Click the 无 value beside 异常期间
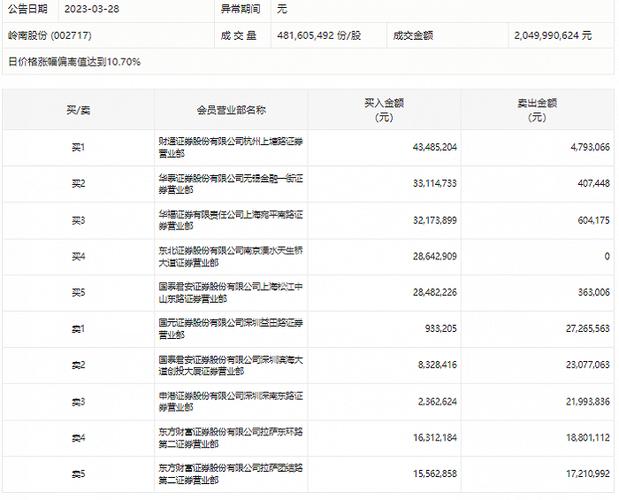Image resolution: width=619 pixels, height=500 pixels. tap(282, 9)
